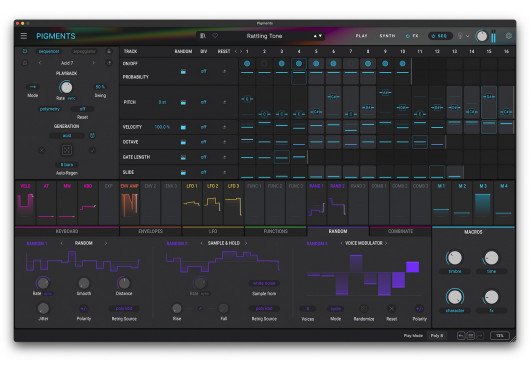Click the Generation dice regenerate button
530x371 pixels.
[67, 150]
